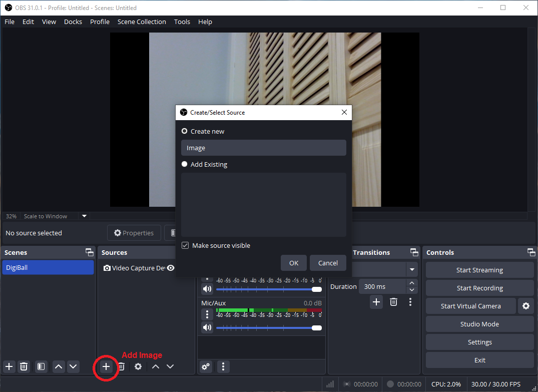Remove the selected scene with trash icon

[24, 366]
